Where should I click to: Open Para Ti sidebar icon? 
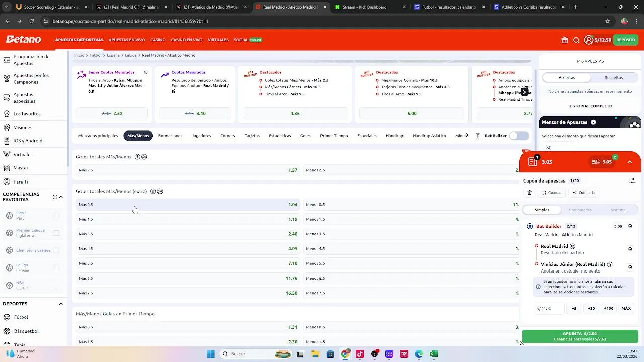7,182
